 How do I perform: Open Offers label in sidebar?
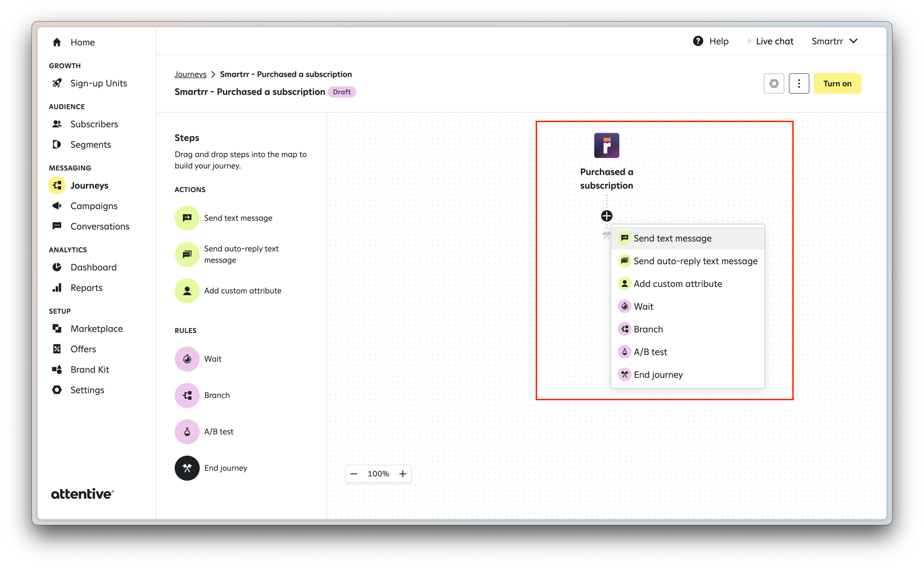pos(83,349)
